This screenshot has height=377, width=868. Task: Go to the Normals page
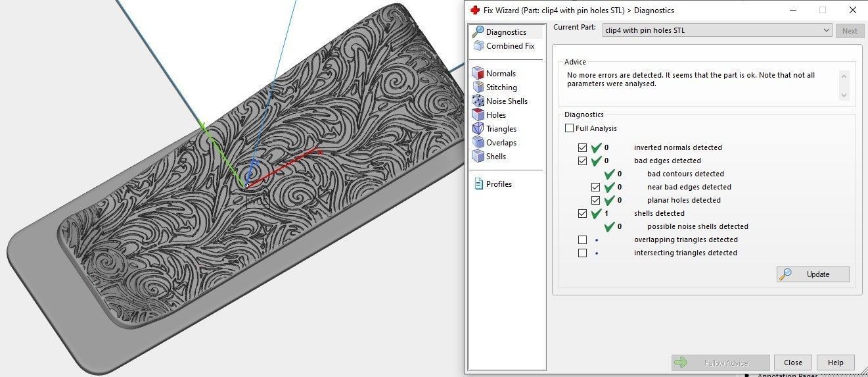(x=501, y=74)
